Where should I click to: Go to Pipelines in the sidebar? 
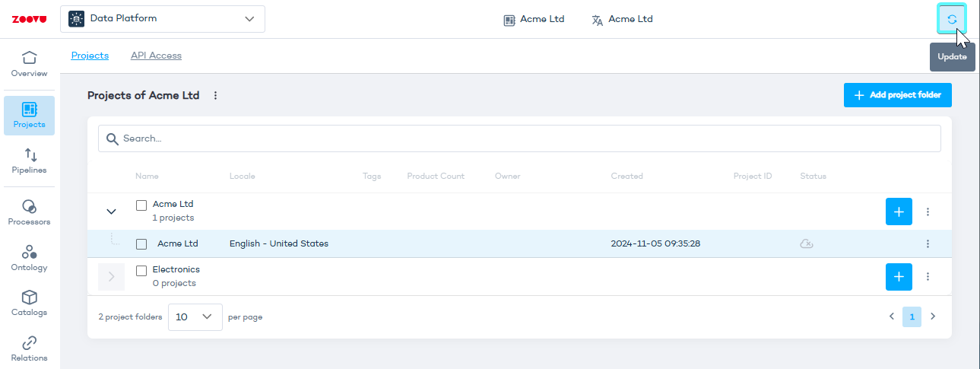coord(29,161)
